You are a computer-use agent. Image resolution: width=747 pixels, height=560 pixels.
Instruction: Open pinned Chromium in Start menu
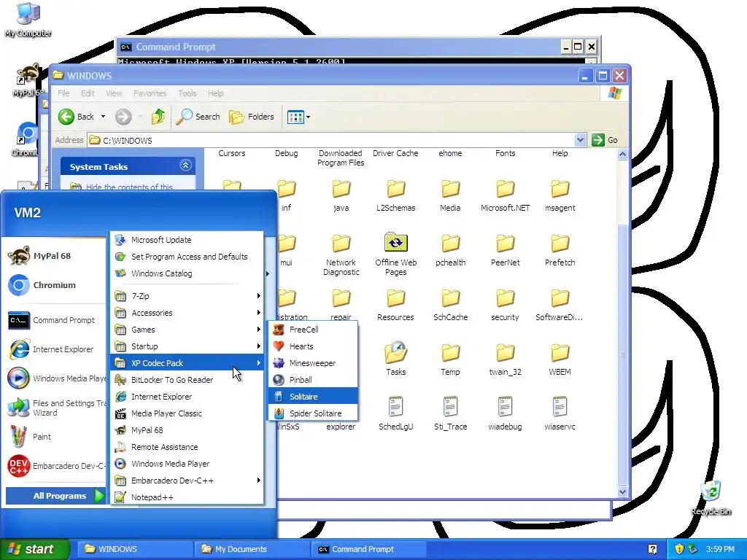click(x=55, y=285)
